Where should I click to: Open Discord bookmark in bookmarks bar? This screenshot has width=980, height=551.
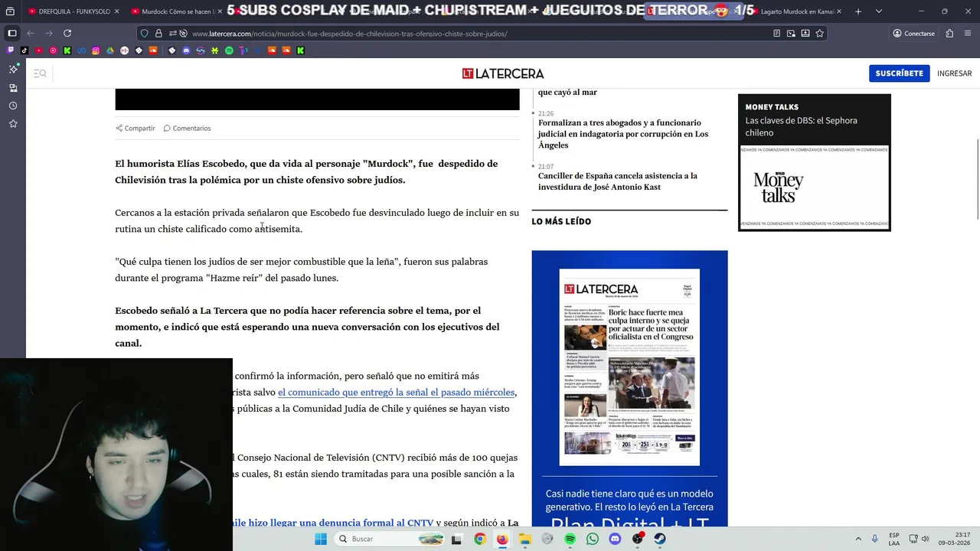point(186,51)
